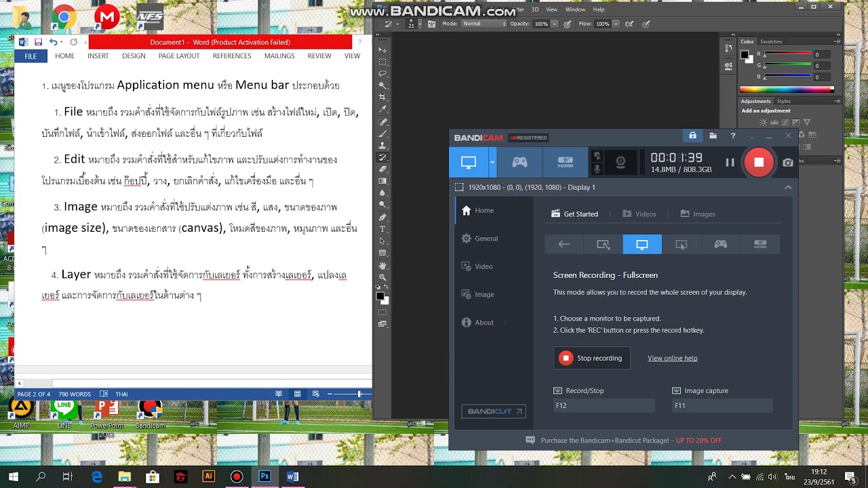This screenshot has height=488, width=868.
Task: Toggle Quick Mask mode in Photoshop toolbar
Action: 382,312
